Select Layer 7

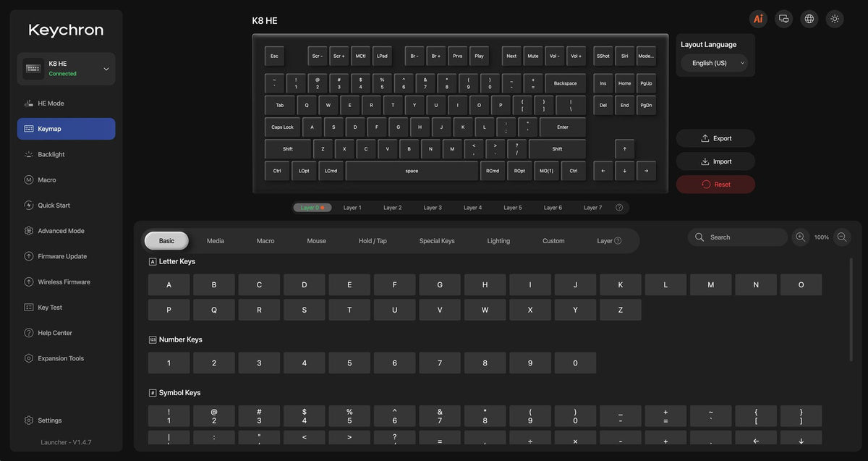point(592,208)
